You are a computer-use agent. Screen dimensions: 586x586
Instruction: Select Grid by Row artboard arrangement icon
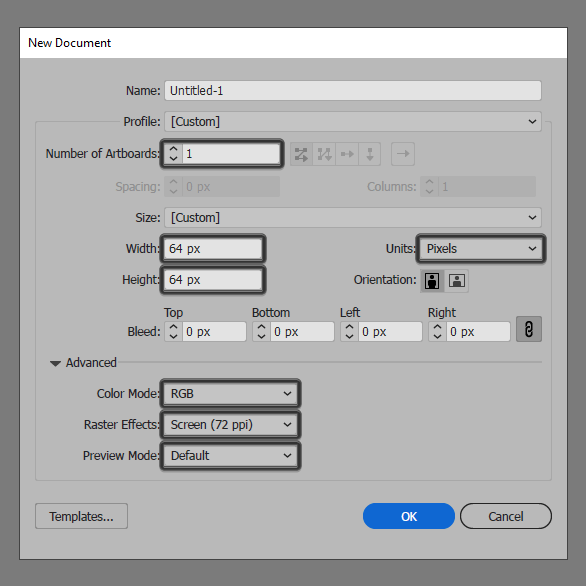coord(301,154)
